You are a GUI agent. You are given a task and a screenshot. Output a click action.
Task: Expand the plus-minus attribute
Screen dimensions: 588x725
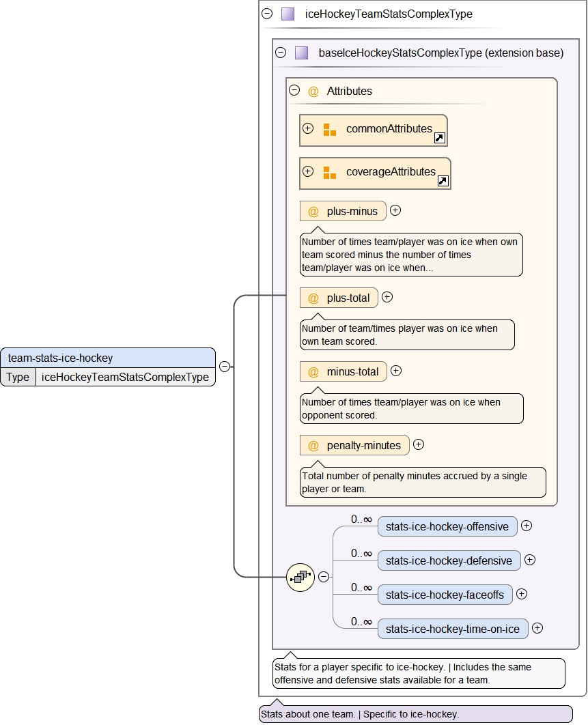(395, 211)
